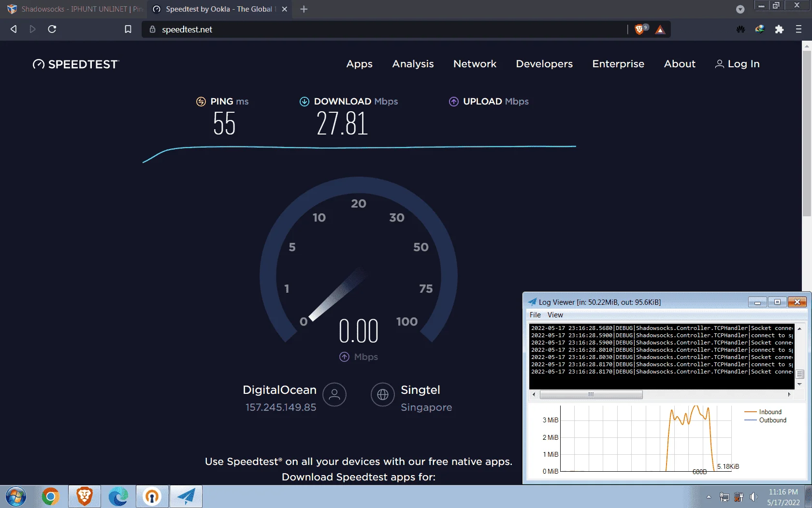Open the Shadowsocks paper plane taskbar icon
Image resolution: width=812 pixels, height=508 pixels.
pos(186,497)
